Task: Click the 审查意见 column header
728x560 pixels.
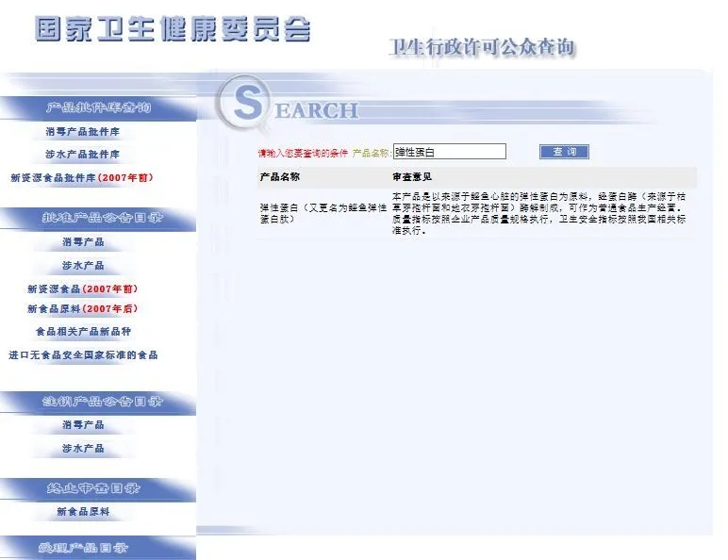Action: point(412,177)
